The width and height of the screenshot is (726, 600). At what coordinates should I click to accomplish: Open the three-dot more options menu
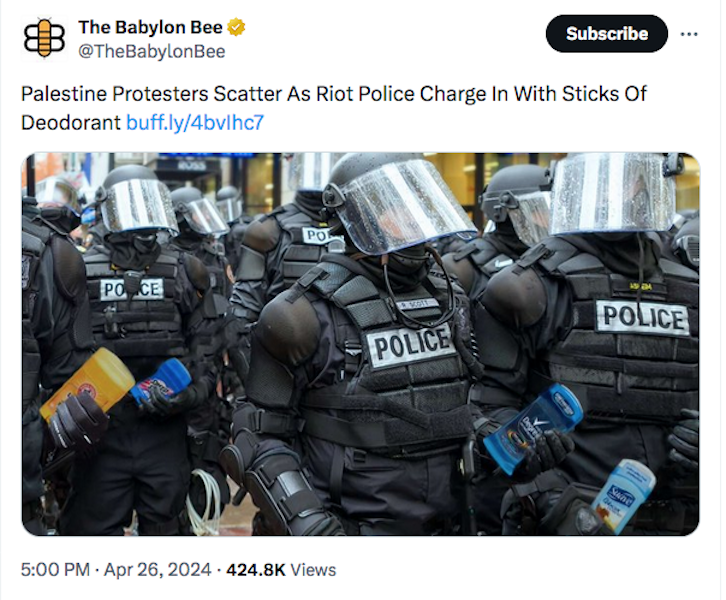(x=689, y=34)
